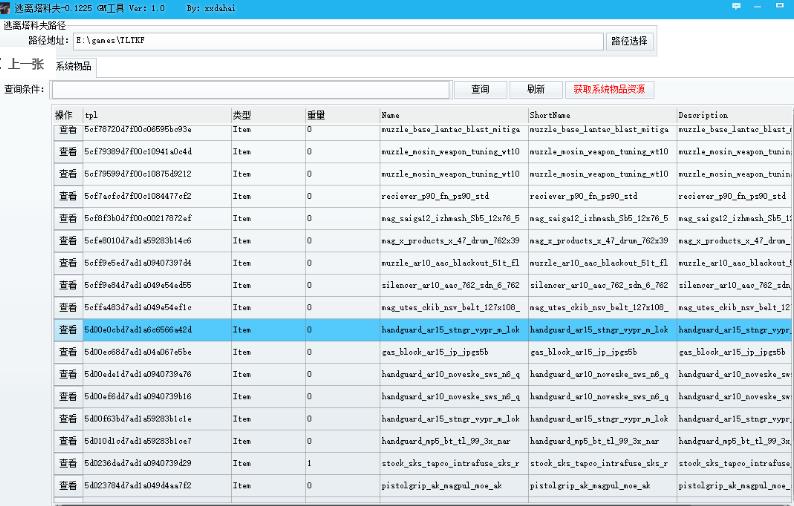This screenshot has width=794, height=506.
Task: Click 查看 for gas_block_ar15_jp_jpgs5b row
Action: click(x=68, y=352)
